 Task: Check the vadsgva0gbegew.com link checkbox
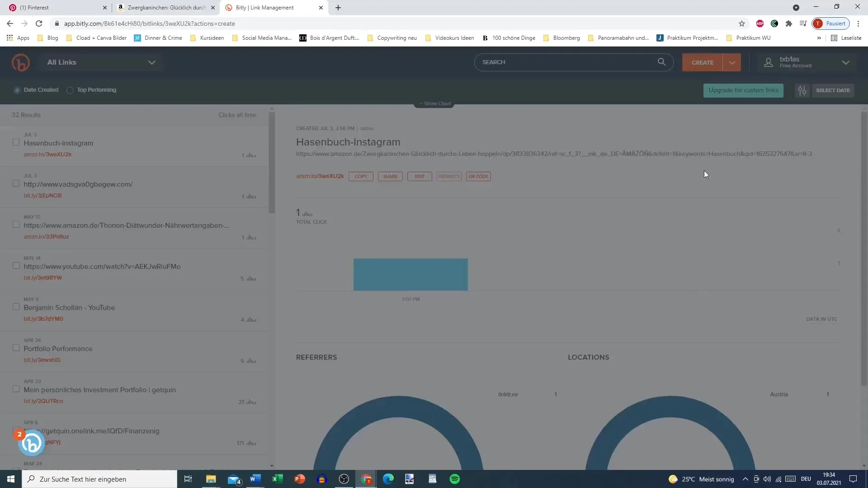16,183
